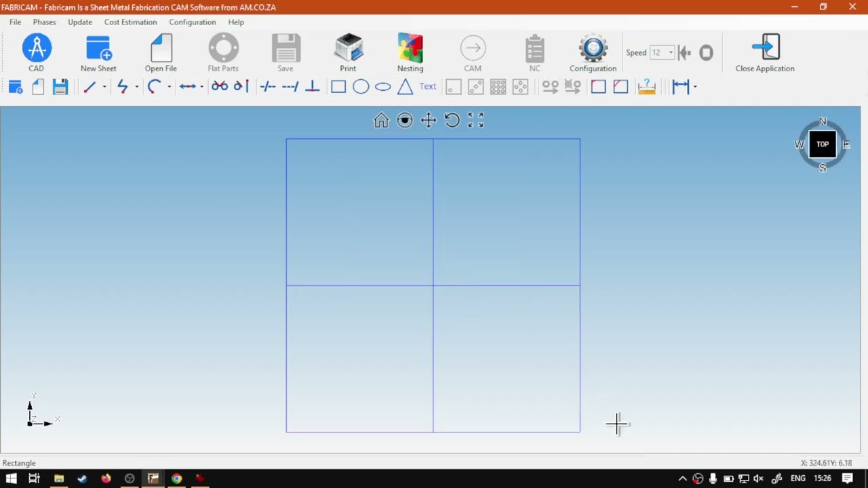Click the small blue save toolbar icon

(60, 87)
